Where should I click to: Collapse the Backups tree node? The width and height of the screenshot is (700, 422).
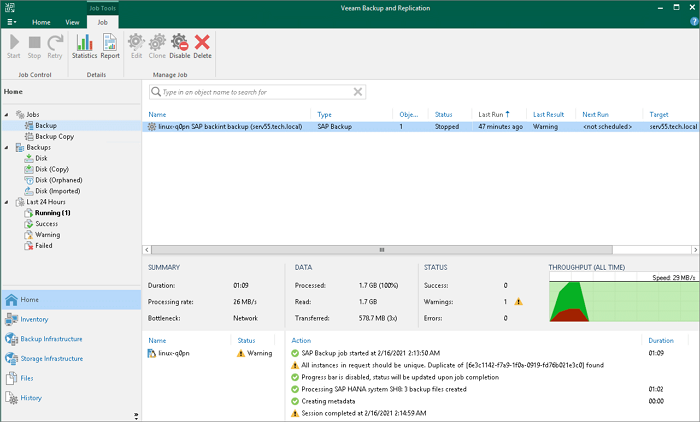click(6, 147)
